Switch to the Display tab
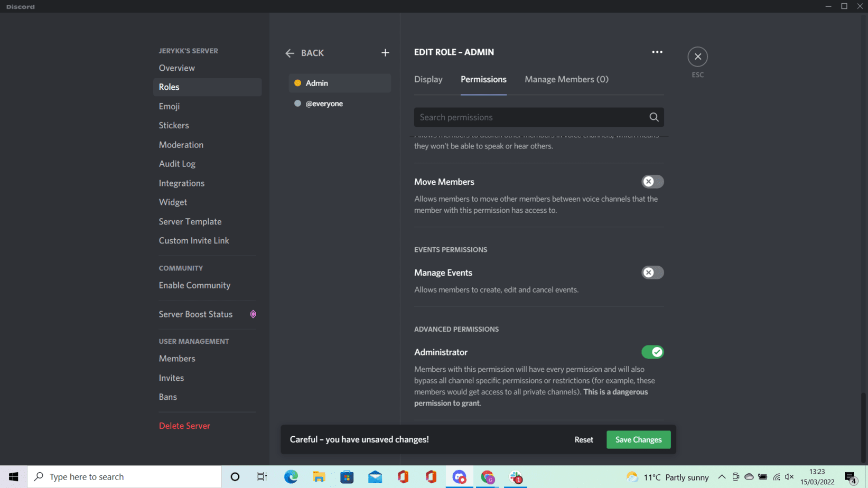The width and height of the screenshot is (868, 488). (428, 79)
